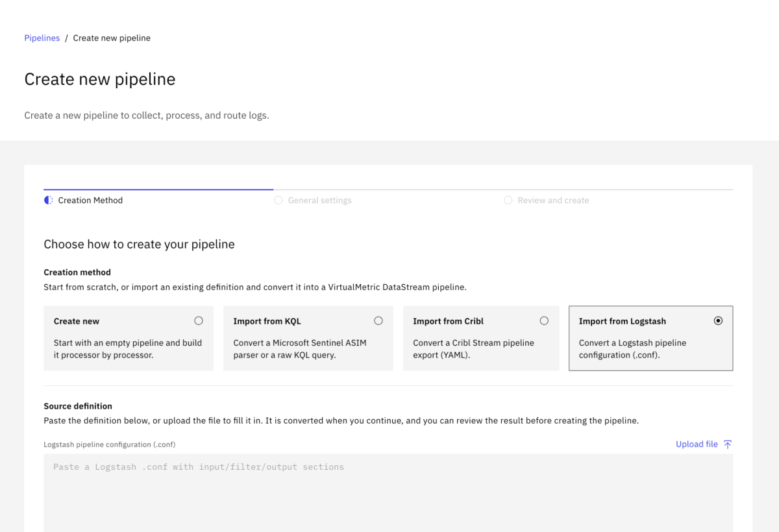The height and width of the screenshot is (532, 779).
Task: Open the Pipelines breadcrumb link
Action: tap(42, 38)
